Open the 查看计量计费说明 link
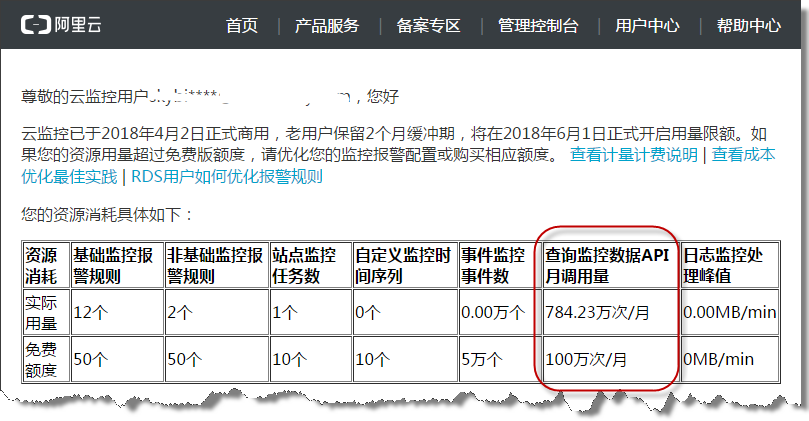809x421 pixels. (x=634, y=154)
